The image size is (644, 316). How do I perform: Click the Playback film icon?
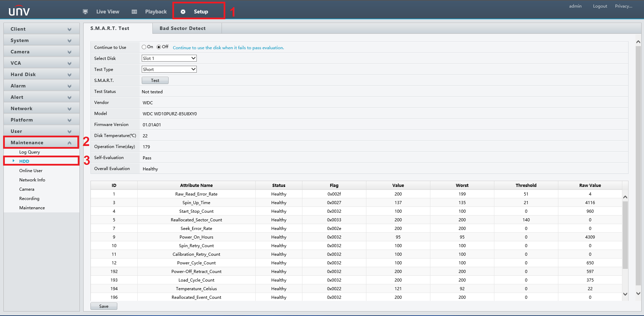click(135, 12)
